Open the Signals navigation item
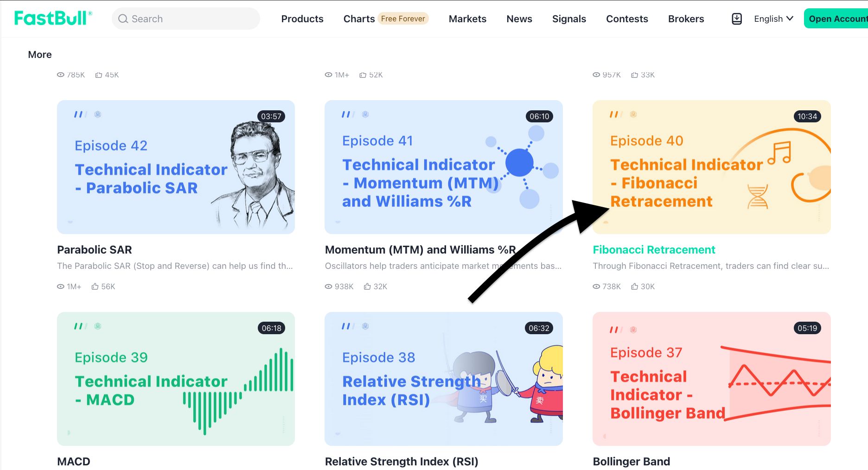 pyautogui.click(x=569, y=19)
